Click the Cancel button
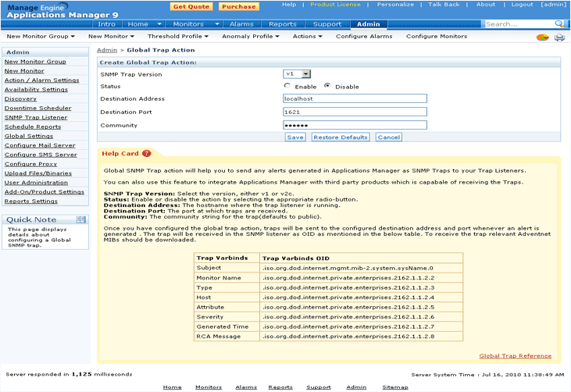Image resolution: width=571 pixels, height=392 pixels. (x=388, y=137)
